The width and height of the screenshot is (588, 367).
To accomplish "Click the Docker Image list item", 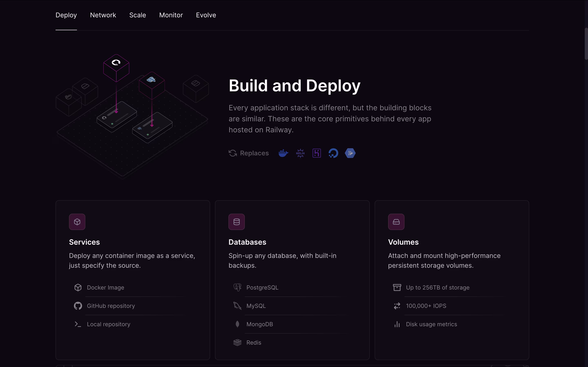I will pyautogui.click(x=105, y=287).
